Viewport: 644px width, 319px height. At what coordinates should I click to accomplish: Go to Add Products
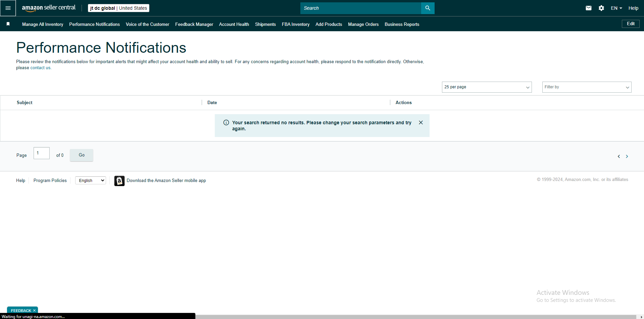coord(329,24)
